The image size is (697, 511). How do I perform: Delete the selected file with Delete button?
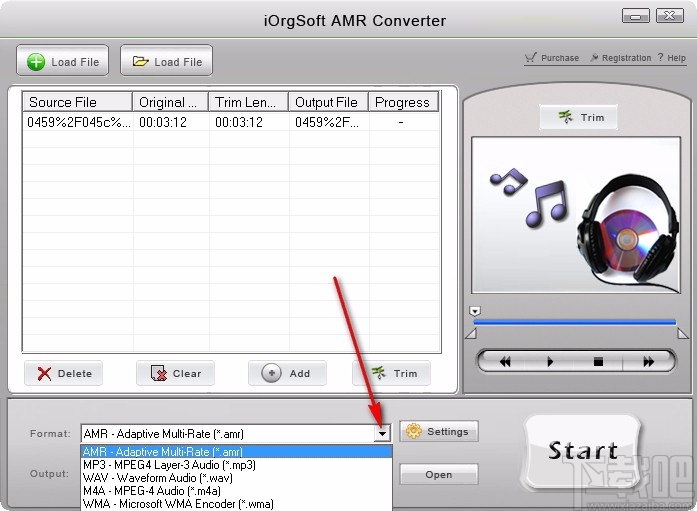[x=64, y=373]
